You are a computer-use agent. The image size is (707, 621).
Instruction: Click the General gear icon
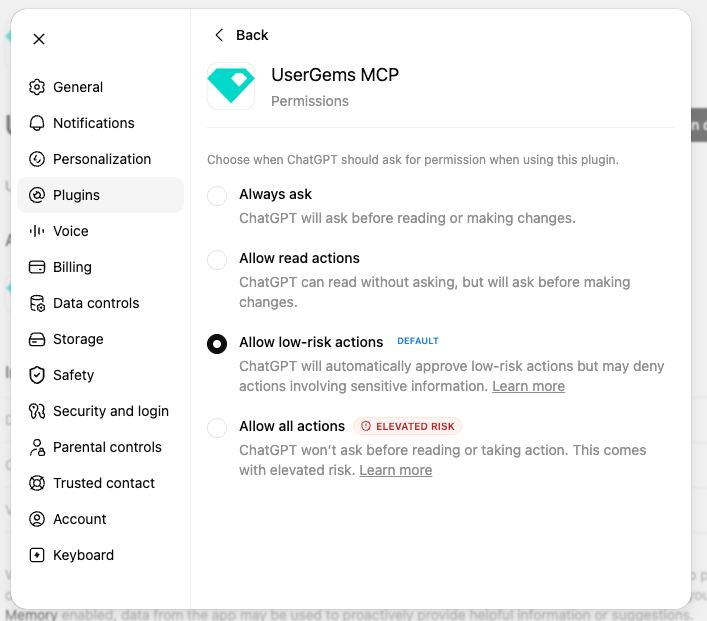[37, 87]
